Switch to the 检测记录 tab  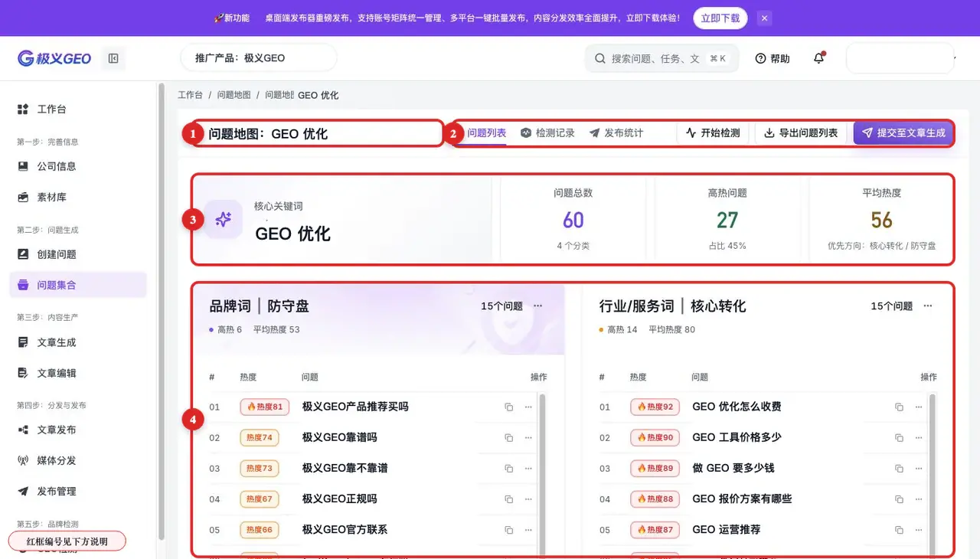(547, 132)
